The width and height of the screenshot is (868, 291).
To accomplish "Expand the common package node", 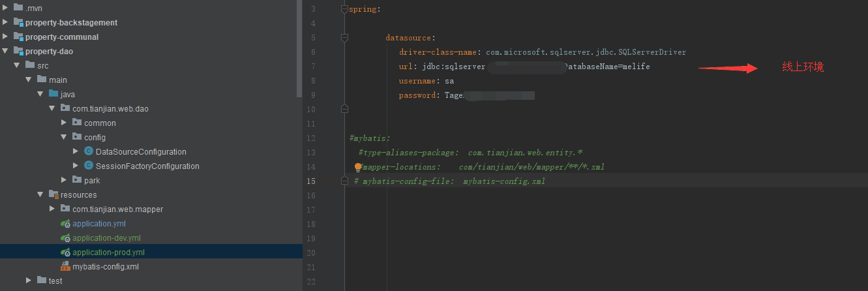I will [x=64, y=123].
